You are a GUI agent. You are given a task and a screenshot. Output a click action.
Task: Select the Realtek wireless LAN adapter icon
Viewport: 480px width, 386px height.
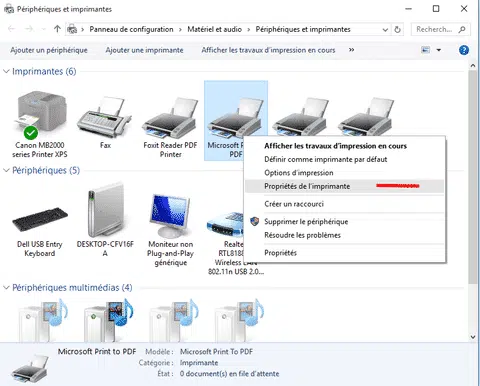(x=225, y=224)
